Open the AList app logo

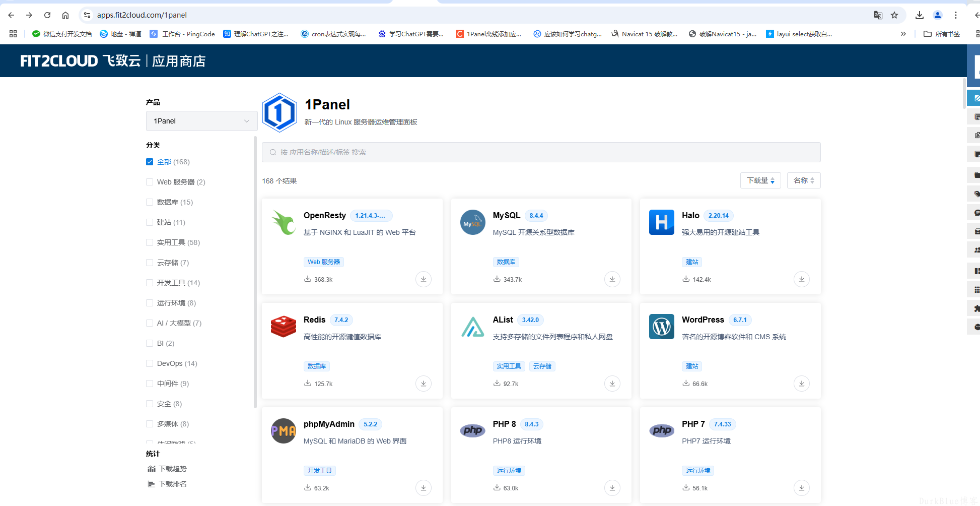(472, 327)
